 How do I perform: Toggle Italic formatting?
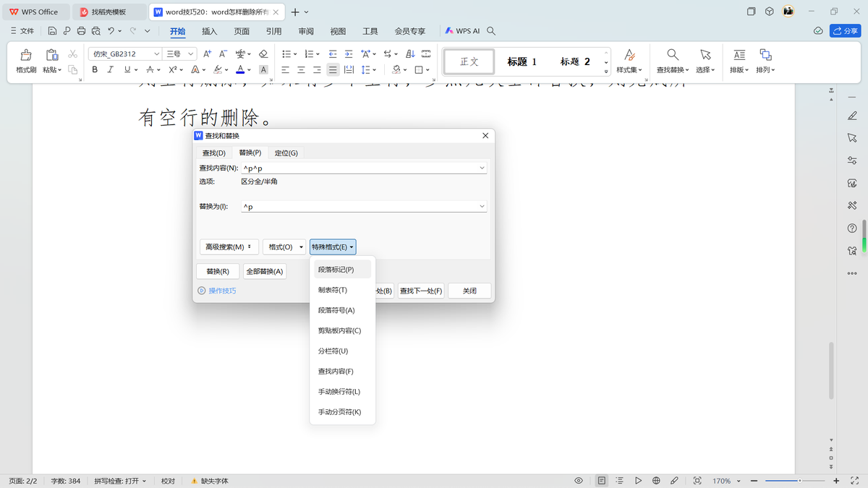point(110,70)
